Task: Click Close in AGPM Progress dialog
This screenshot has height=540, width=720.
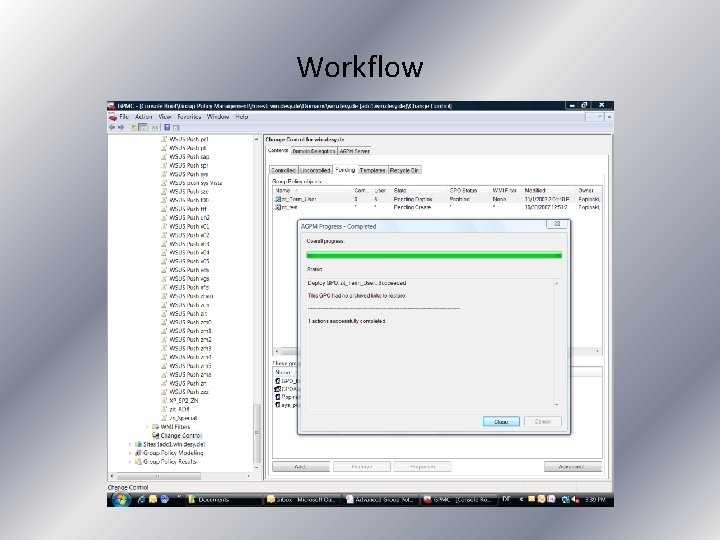Action: coord(501,422)
